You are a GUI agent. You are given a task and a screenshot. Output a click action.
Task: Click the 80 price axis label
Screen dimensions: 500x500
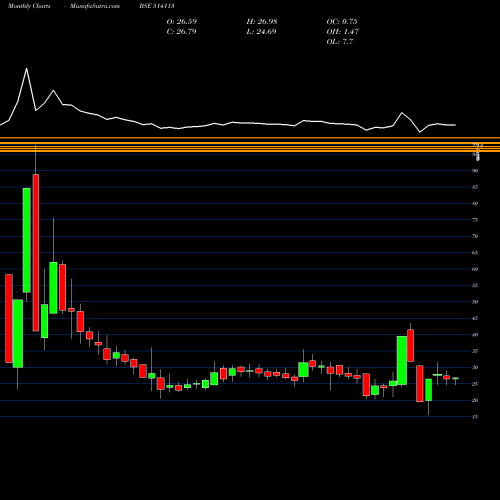[x=475, y=203]
